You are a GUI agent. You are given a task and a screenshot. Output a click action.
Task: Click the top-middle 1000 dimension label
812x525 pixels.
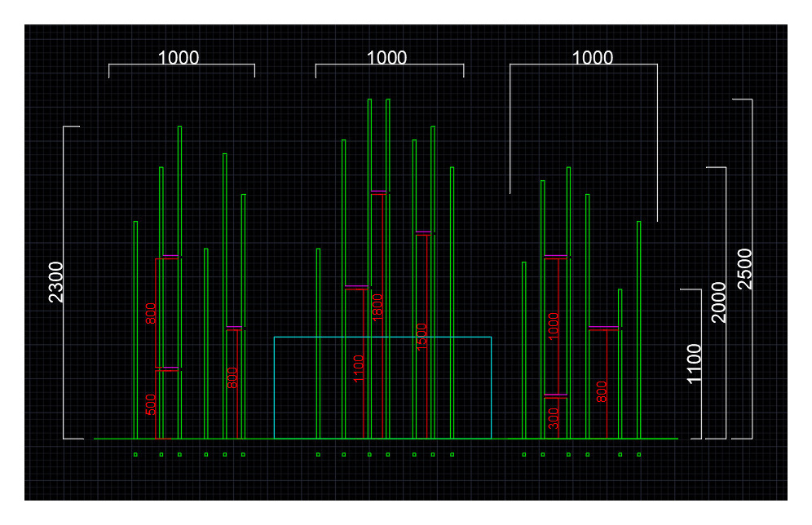click(x=386, y=57)
